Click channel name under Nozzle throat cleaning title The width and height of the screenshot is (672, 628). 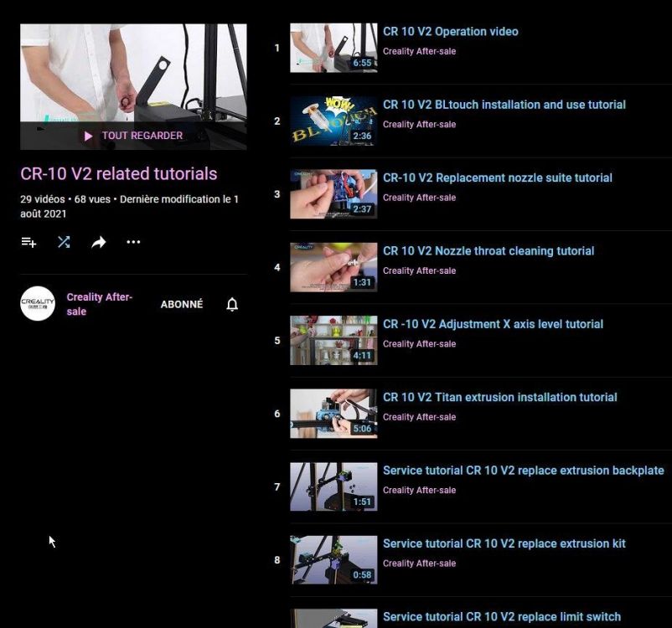point(419,271)
